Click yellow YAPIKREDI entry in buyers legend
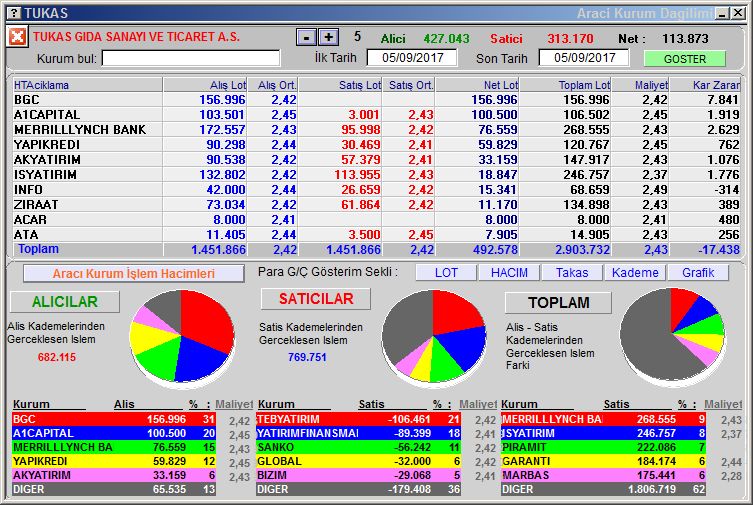Screen dimensions: 753x505 [114, 461]
